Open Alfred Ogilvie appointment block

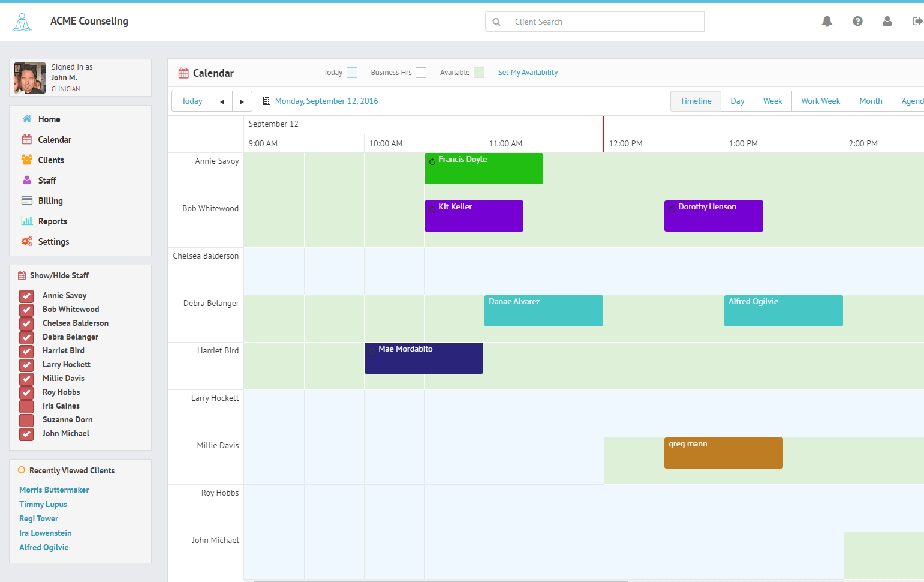(784, 311)
